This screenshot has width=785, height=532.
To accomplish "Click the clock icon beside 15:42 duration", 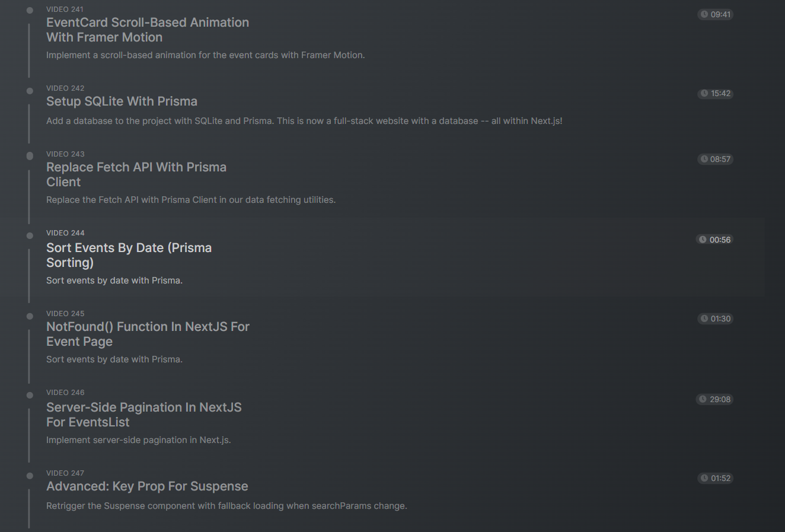I will 704,94.
